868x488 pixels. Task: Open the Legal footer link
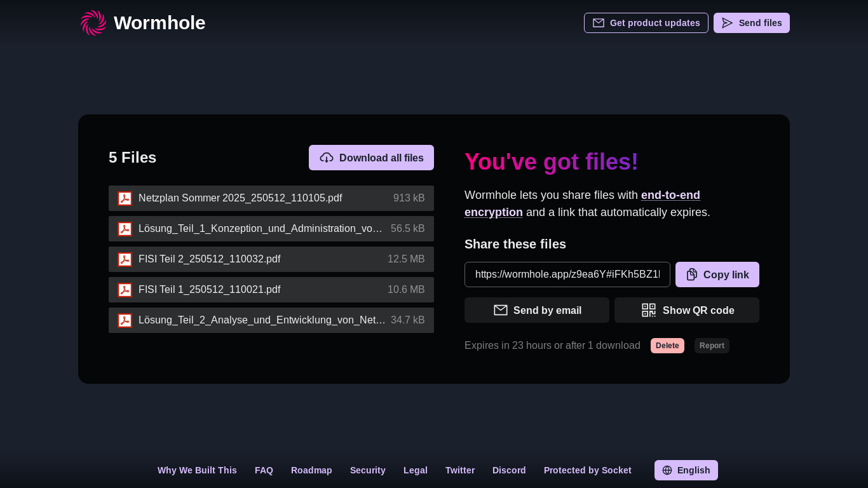coord(416,470)
